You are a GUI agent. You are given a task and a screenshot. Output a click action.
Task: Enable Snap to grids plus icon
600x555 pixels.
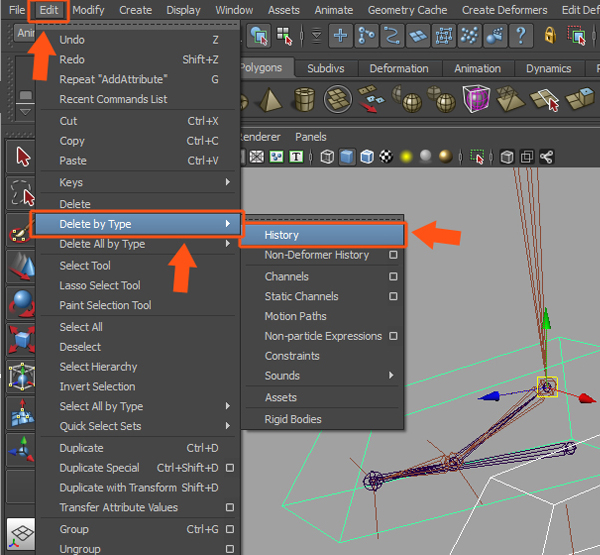click(340, 36)
